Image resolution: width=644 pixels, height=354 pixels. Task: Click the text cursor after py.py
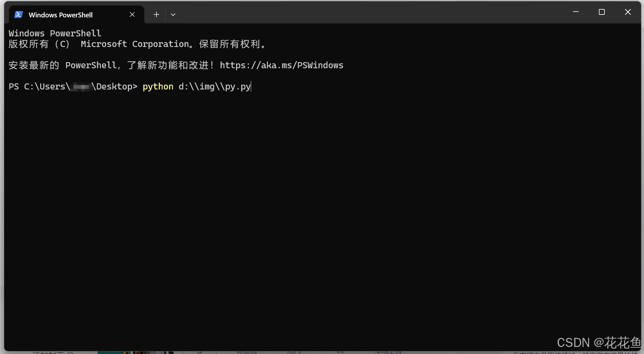click(x=251, y=87)
